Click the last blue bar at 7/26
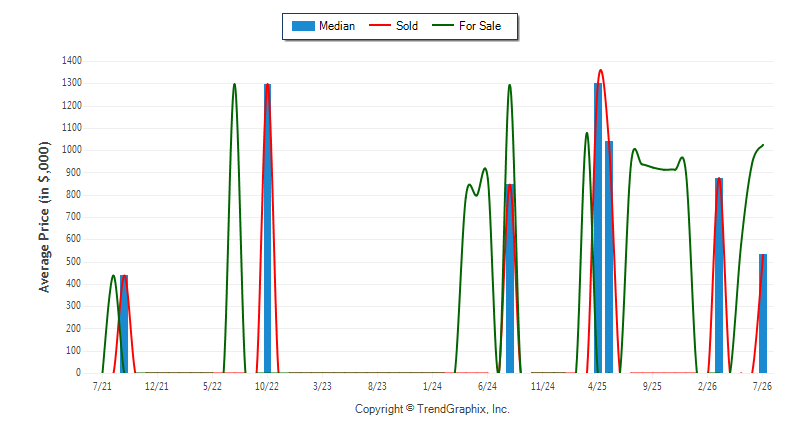 763,313
